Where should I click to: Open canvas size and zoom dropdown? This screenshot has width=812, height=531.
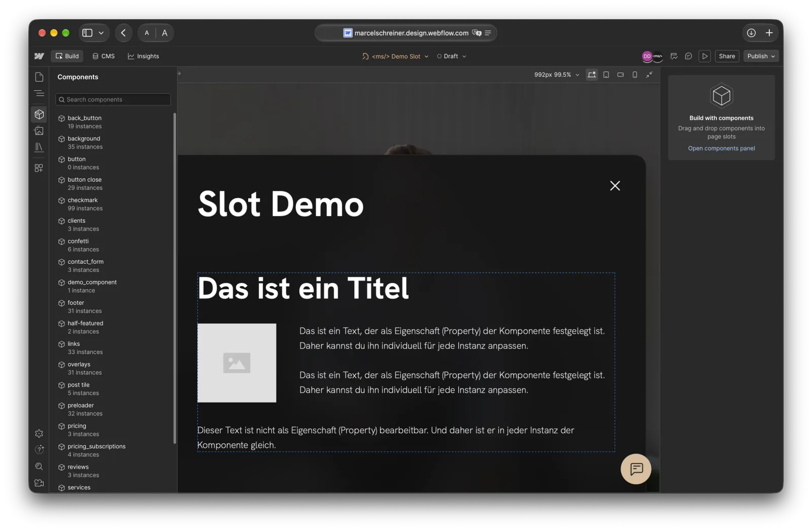pyautogui.click(x=557, y=75)
